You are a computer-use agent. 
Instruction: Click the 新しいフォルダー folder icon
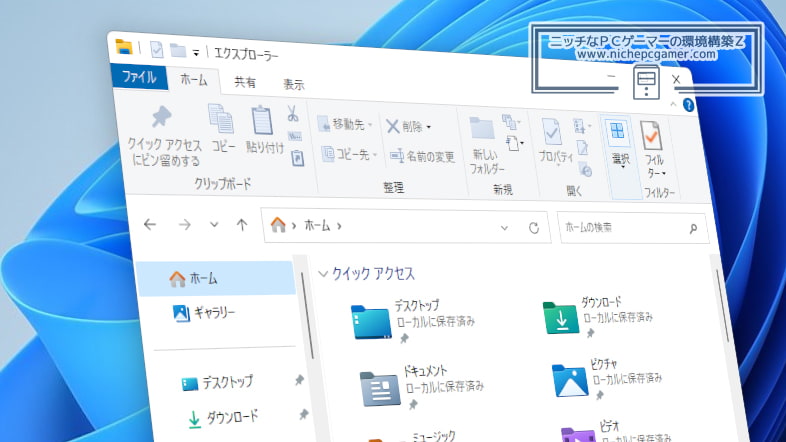pyautogui.click(x=483, y=129)
